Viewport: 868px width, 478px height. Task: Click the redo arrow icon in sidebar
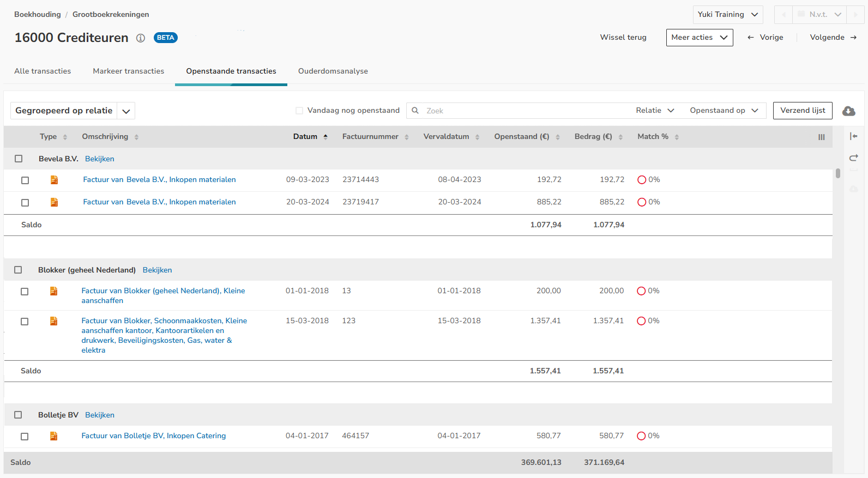pos(853,158)
